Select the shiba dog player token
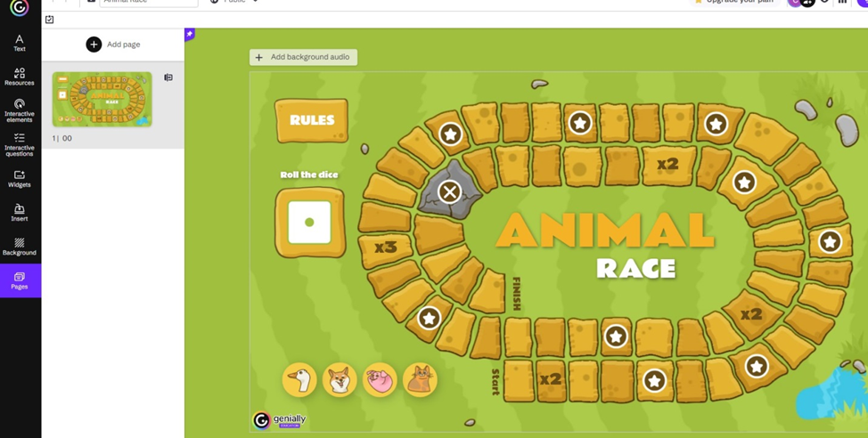 click(x=340, y=380)
